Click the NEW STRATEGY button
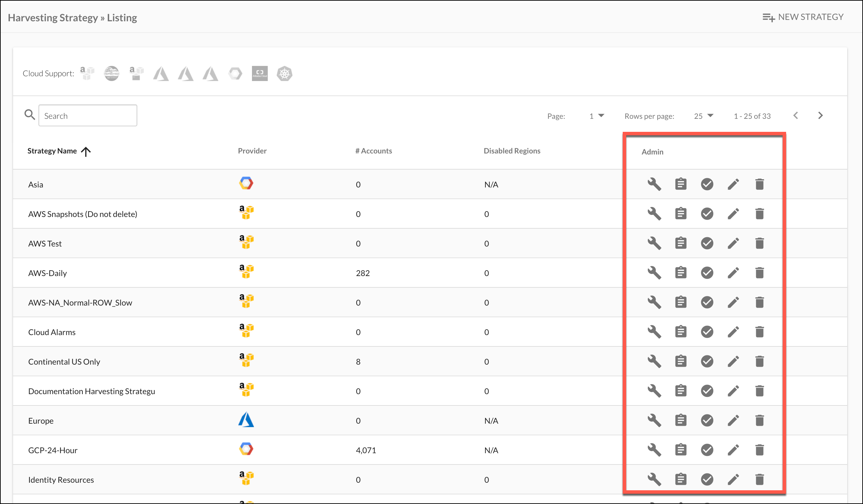This screenshot has width=863, height=504. (x=803, y=17)
